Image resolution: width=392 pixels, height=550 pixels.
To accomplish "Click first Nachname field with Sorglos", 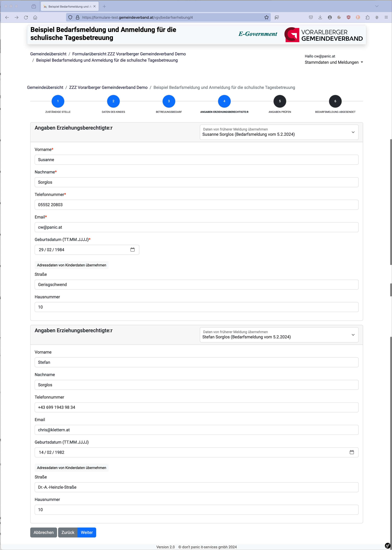I will (x=196, y=182).
